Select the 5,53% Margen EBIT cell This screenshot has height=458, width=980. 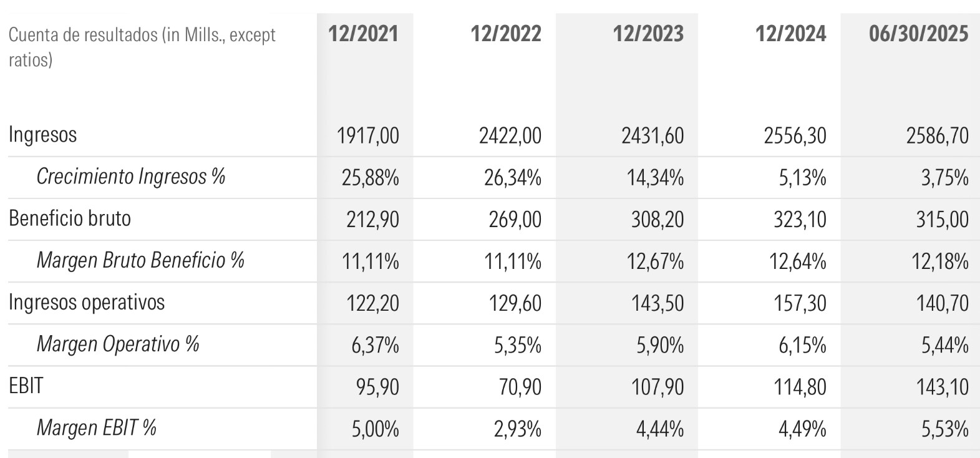click(x=944, y=429)
